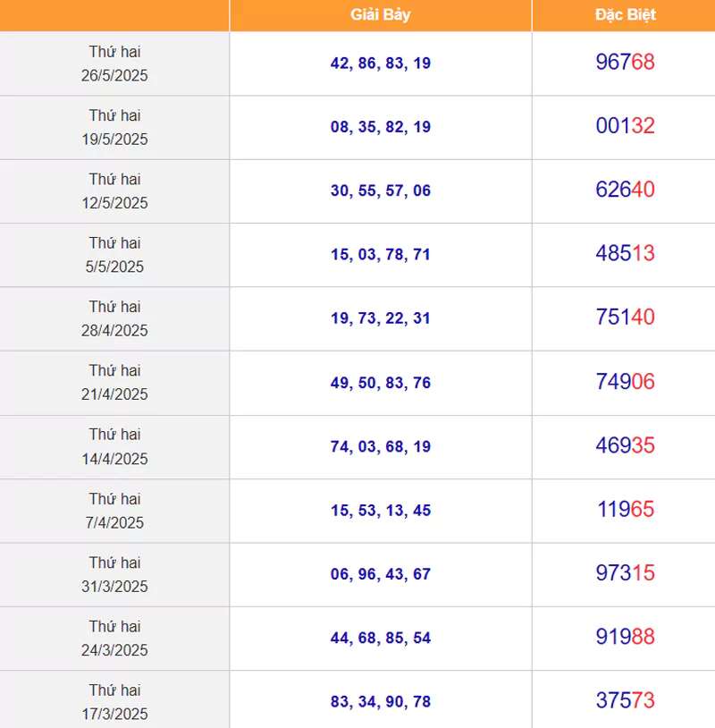Click the special prize number 96768

coord(625,63)
